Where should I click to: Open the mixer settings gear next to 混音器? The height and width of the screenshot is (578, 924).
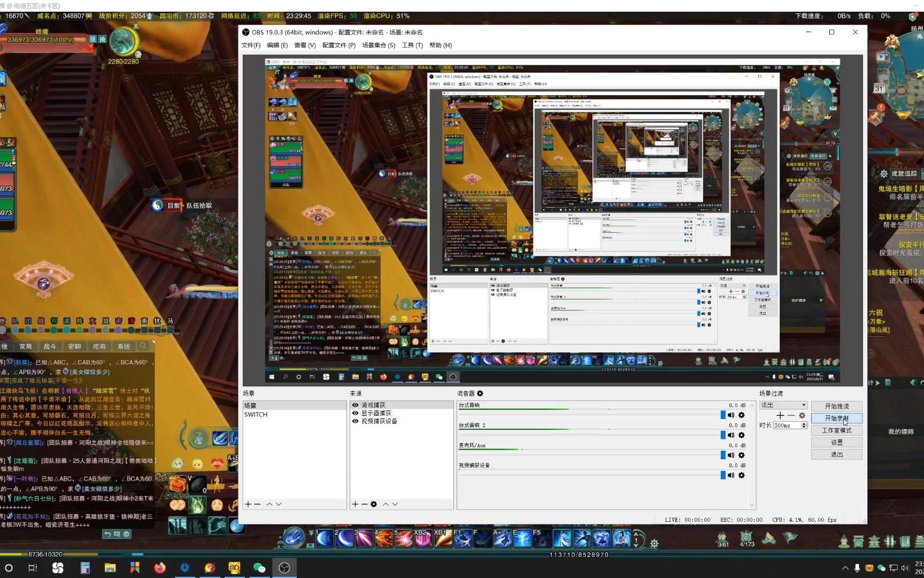pos(480,393)
